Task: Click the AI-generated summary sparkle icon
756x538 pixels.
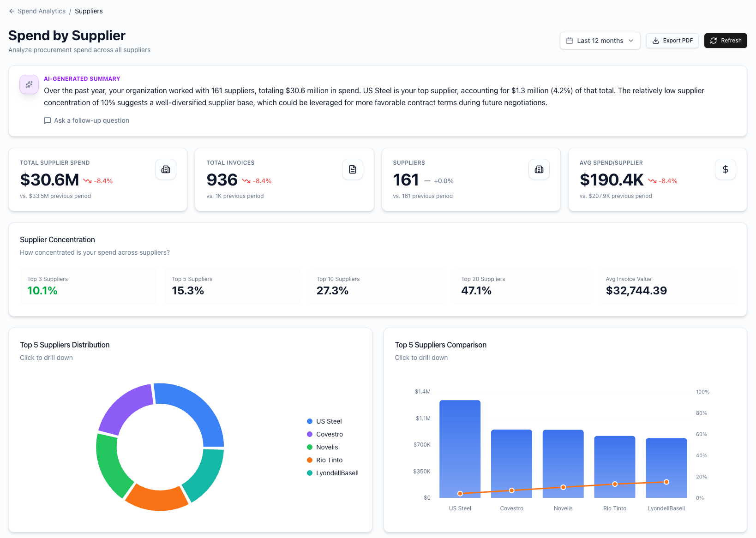Action: click(29, 84)
